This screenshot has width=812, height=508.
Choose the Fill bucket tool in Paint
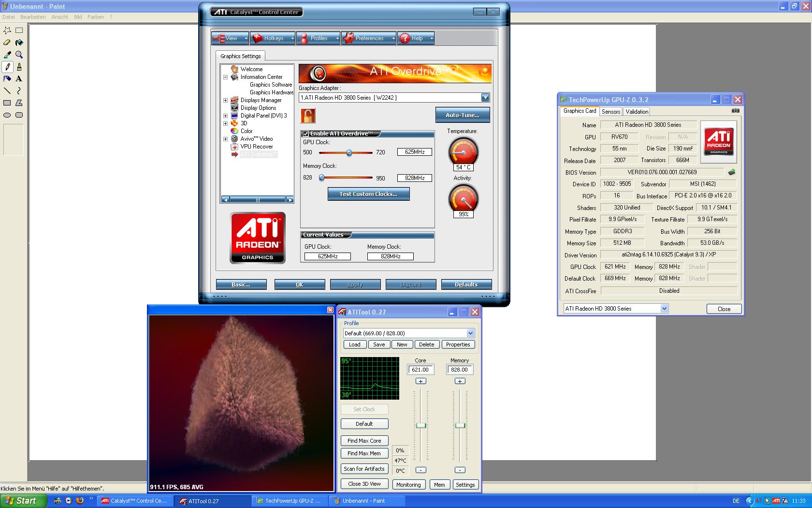pos(19,43)
